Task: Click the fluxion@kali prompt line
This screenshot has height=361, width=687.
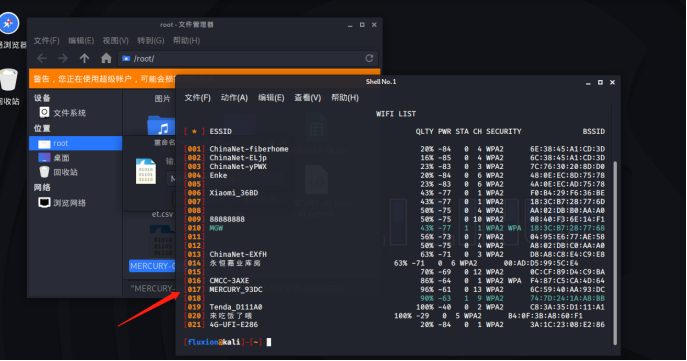Action: [x=227, y=342]
